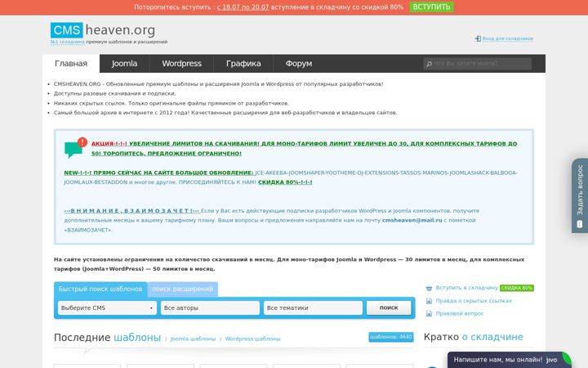Image resolution: width=588 pixels, height=368 pixels.
Task: Click the шаблонов: 4640 counter badge
Action: click(390, 337)
